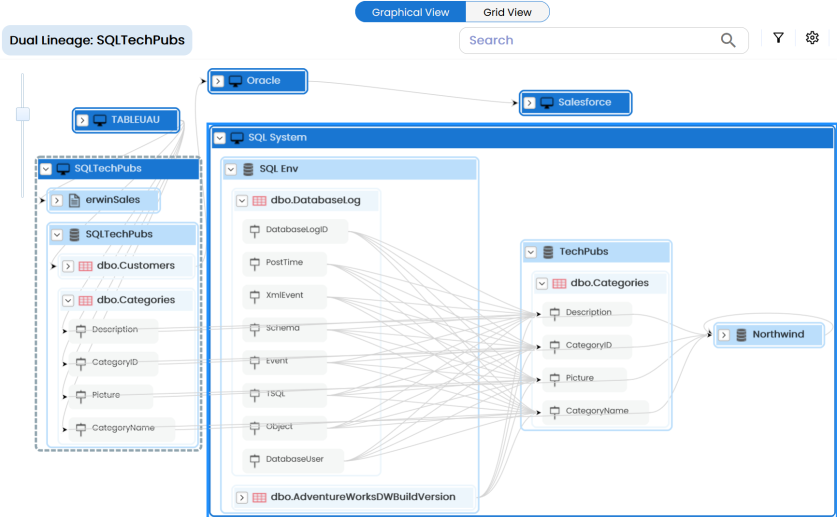Viewport: 837px width, 517px height.
Task: Click the SQL System monitor icon
Action: click(x=237, y=138)
